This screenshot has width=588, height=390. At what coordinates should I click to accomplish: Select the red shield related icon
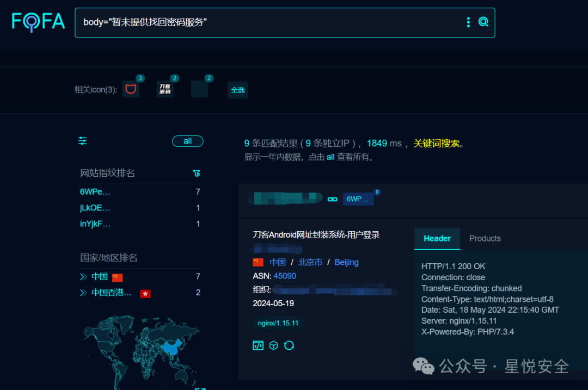pyautogui.click(x=131, y=89)
